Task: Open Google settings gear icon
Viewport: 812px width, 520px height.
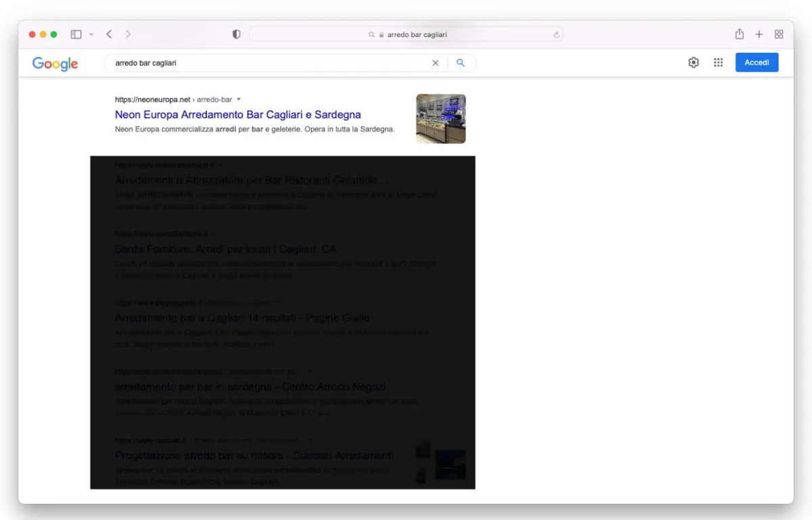Action: click(694, 62)
